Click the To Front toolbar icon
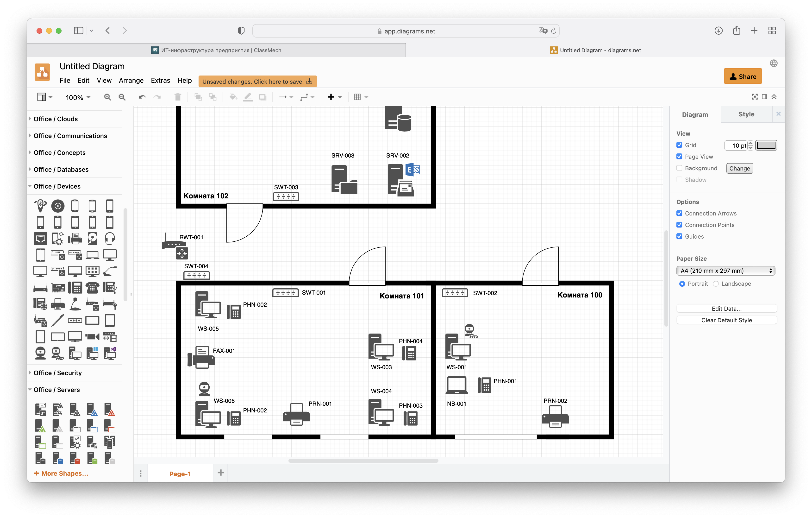 tap(198, 97)
